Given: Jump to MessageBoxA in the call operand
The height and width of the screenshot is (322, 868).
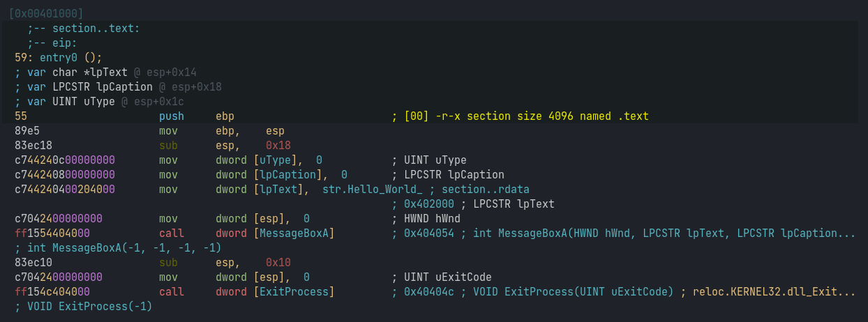Looking at the screenshot, I should click(x=296, y=233).
